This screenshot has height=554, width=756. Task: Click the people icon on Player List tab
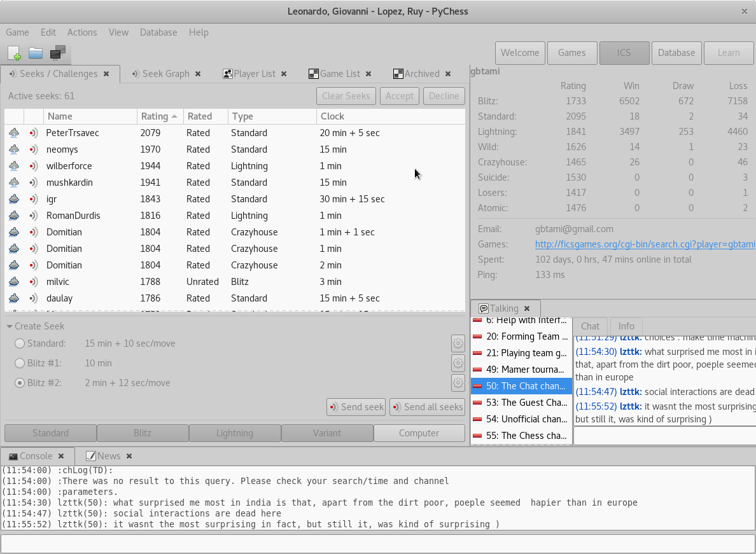click(x=227, y=73)
